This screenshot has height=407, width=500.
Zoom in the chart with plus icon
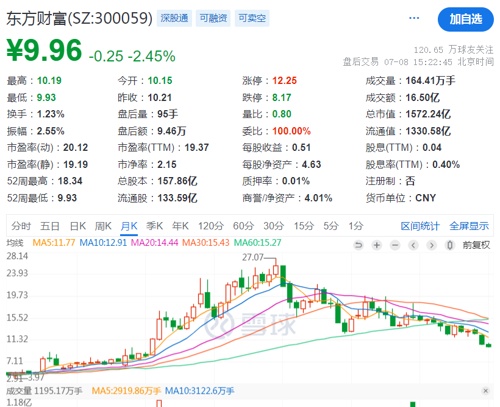coord(377,246)
